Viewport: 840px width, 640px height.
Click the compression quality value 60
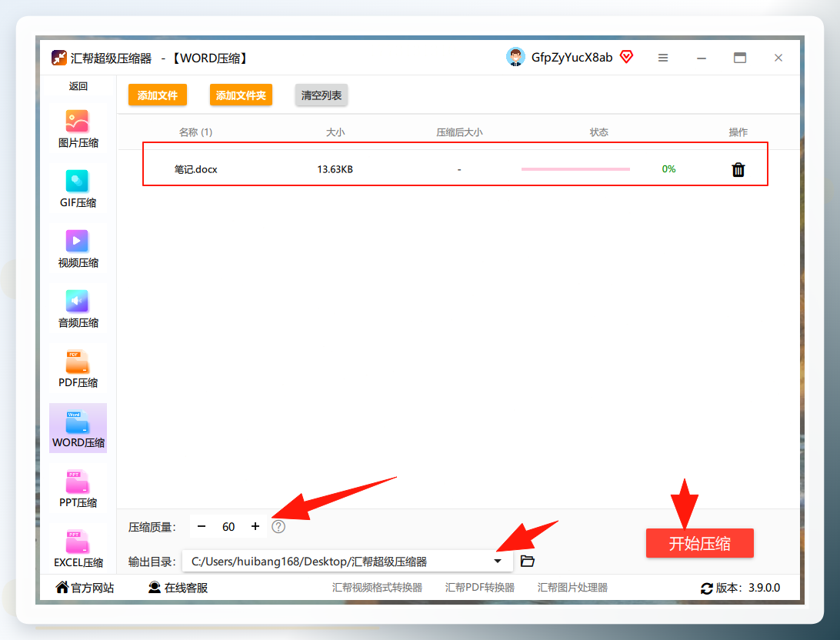pos(228,527)
